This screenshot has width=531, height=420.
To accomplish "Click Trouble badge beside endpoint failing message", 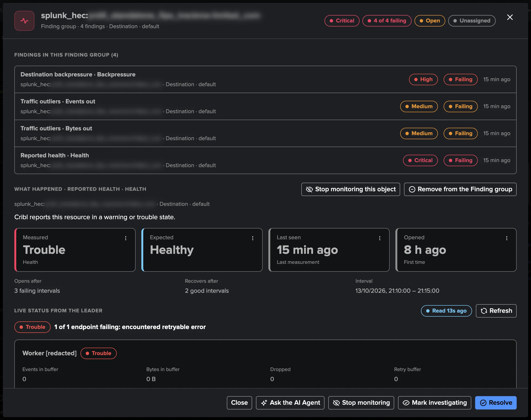I will (32, 327).
